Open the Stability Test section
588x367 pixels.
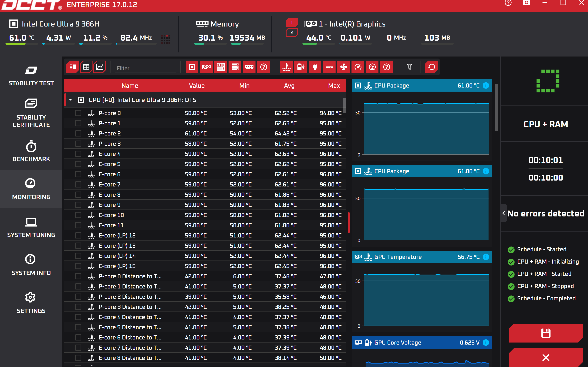click(31, 76)
